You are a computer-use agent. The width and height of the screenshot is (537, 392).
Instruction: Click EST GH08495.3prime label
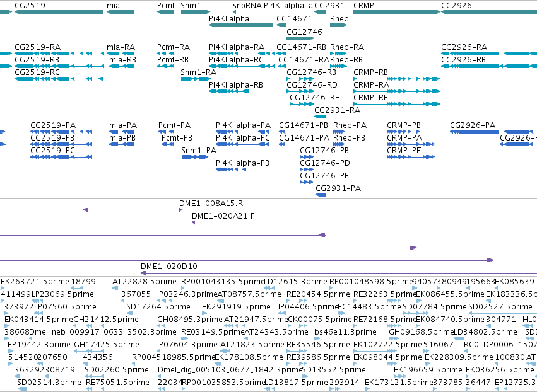coord(190,320)
